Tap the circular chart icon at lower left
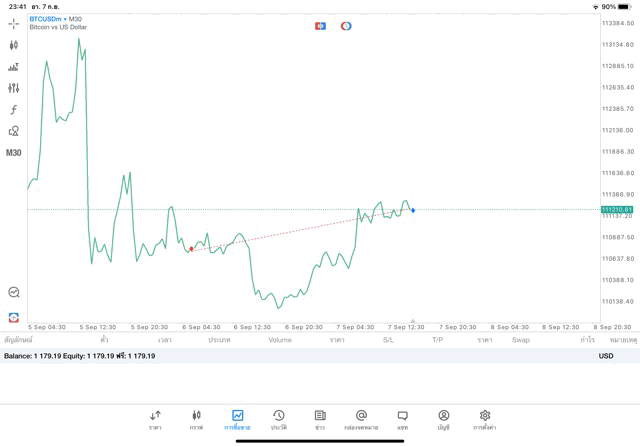This screenshot has width=640, height=447. tap(14, 292)
